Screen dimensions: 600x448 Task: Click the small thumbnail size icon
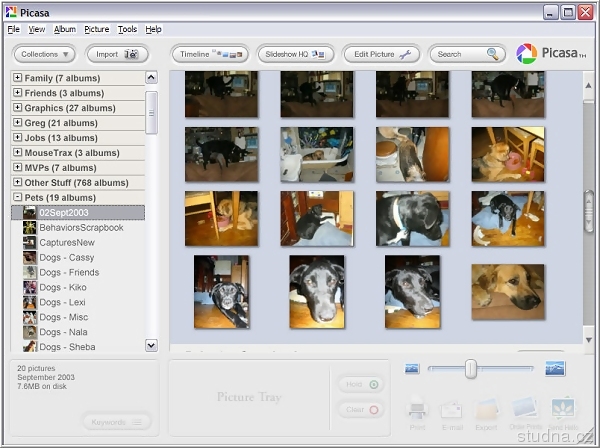tap(411, 369)
